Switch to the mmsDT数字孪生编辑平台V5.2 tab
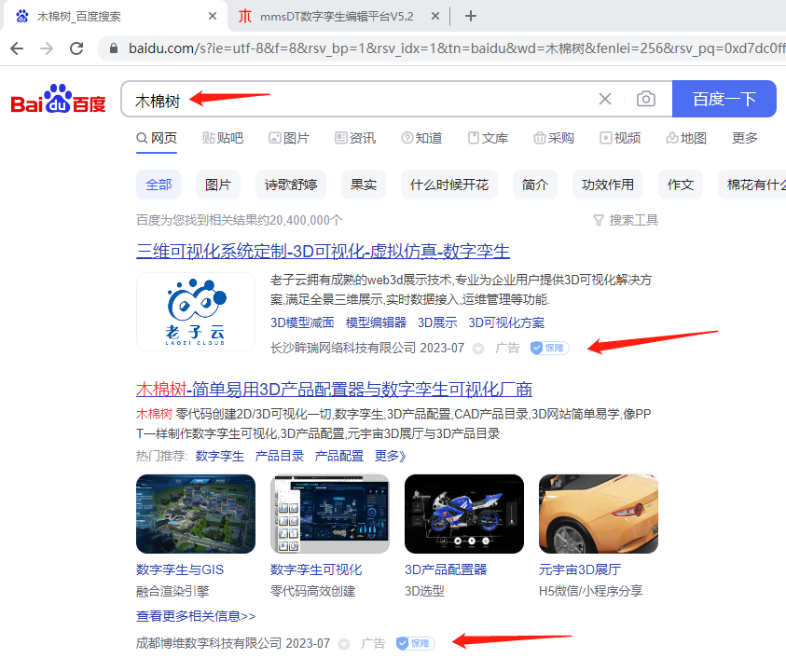Viewport: 786px width, 672px height. [337, 17]
